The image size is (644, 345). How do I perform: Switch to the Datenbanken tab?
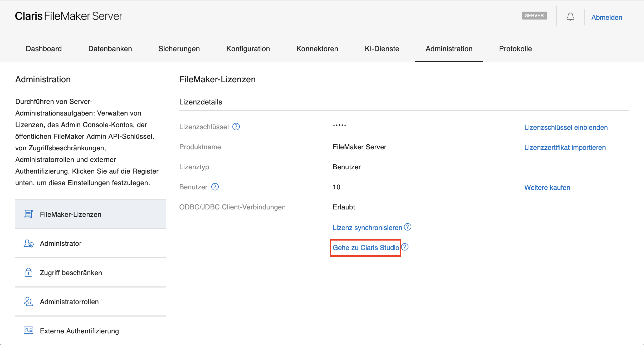click(x=110, y=49)
